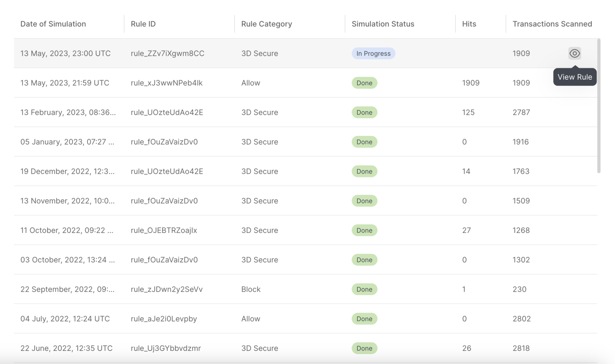Click the eye icon to view rule

tap(574, 53)
